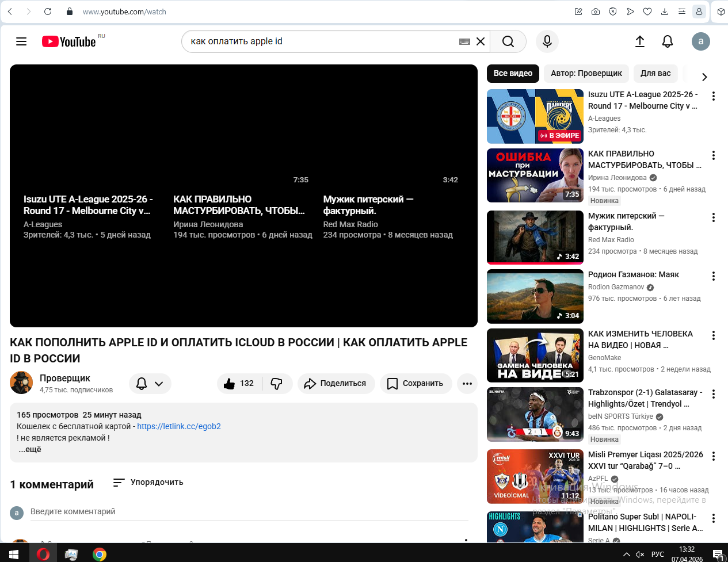Click the "Введите комментарий" comment field
Screen dimensions: 728x562
[247, 511]
